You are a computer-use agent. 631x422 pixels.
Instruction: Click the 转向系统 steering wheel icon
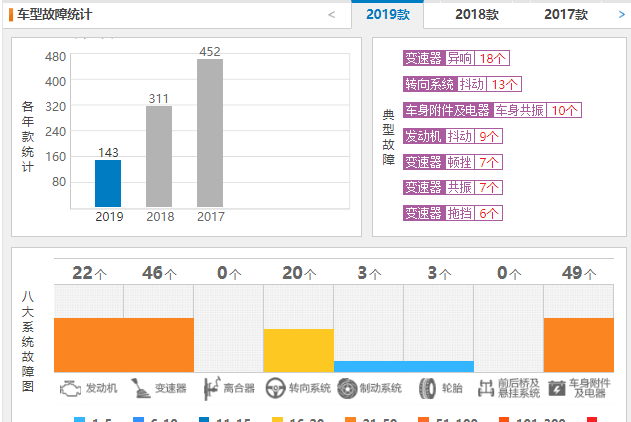coord(276,388)
